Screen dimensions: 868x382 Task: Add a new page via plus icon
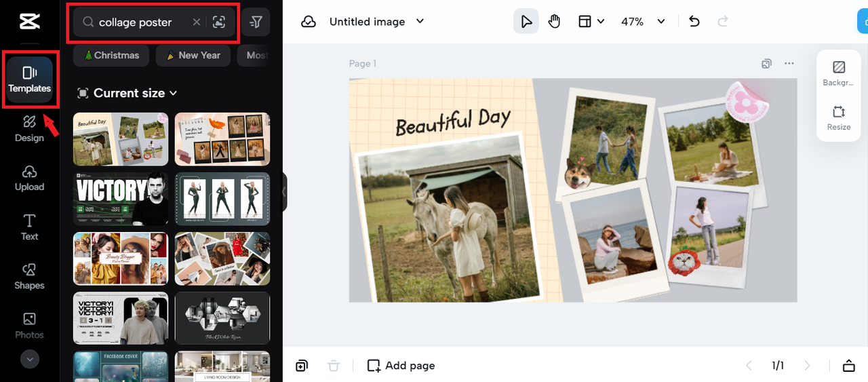click(x=302, y=366)
